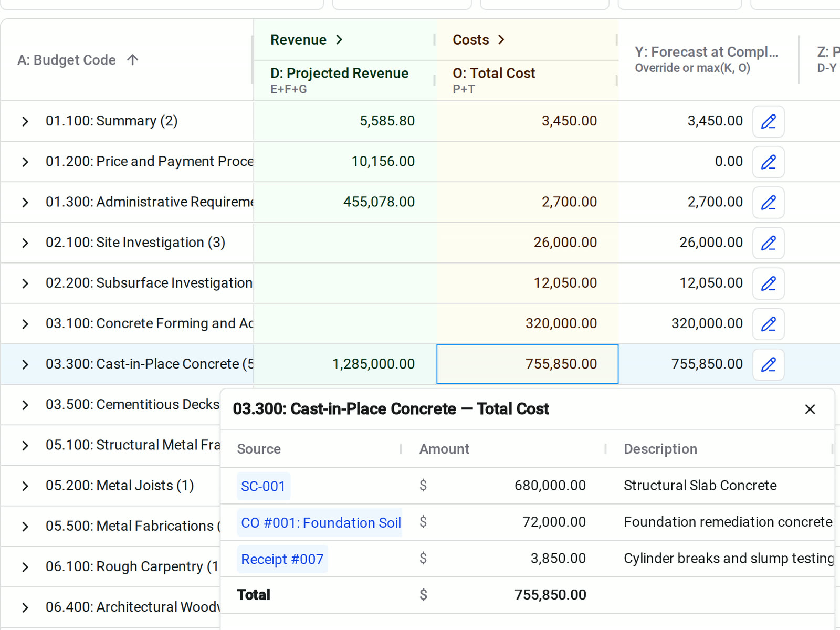
Task: Expand row 01.100: Summary
Action: [x=25, y=121]
